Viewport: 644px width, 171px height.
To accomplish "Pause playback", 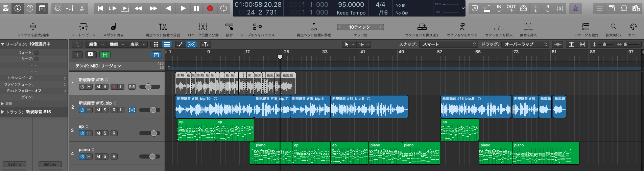I will point(196,8).
